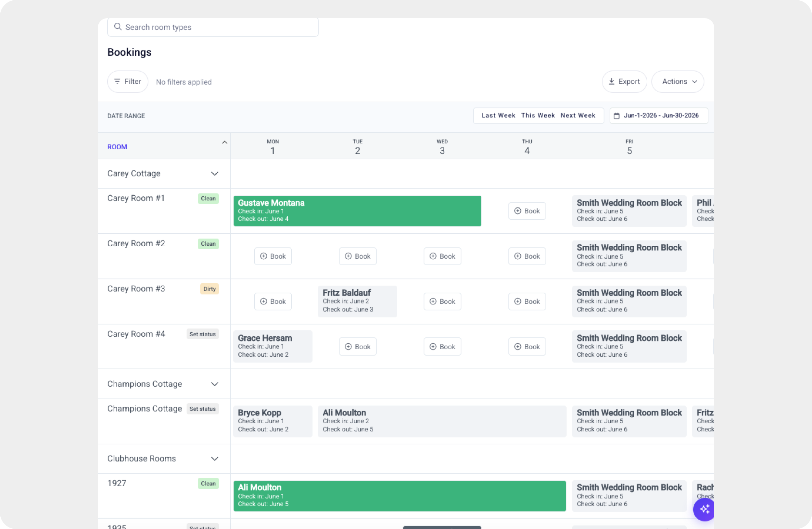The width and height of the screenshot is (812, 529).
Task: Click the calendar icon in date range
Action: 616,116
